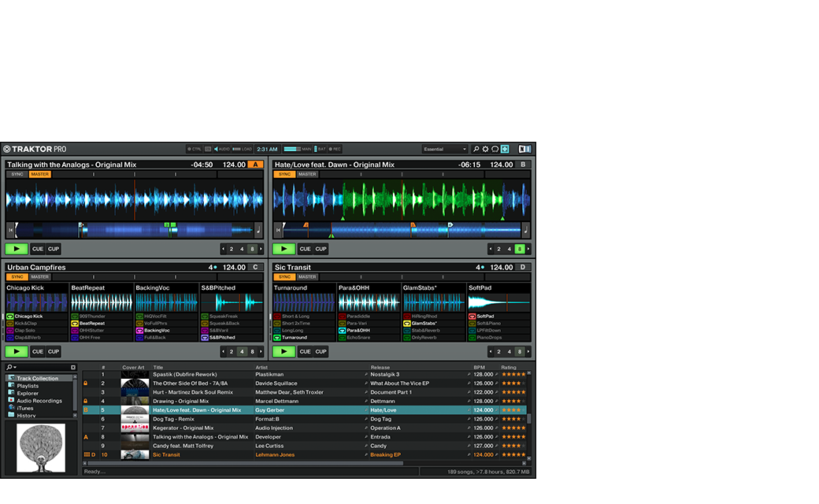
Task: Select loop size 4 on Deck A
Action: (242, 249)
